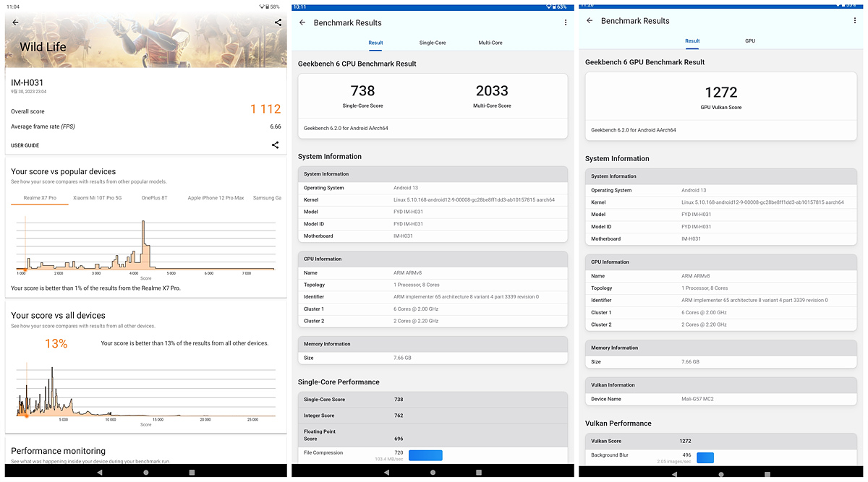Tap the Memory Size 7.66 GB value in the GPU Benchmark Results window
Screen dimensions: 868x482
tap(691, 361)
